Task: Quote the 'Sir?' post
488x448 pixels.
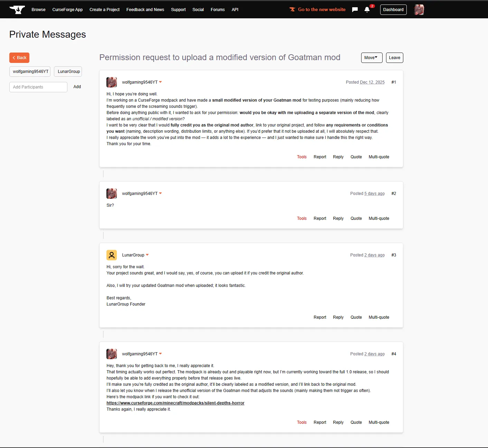Action: click(x=356, y=218)
